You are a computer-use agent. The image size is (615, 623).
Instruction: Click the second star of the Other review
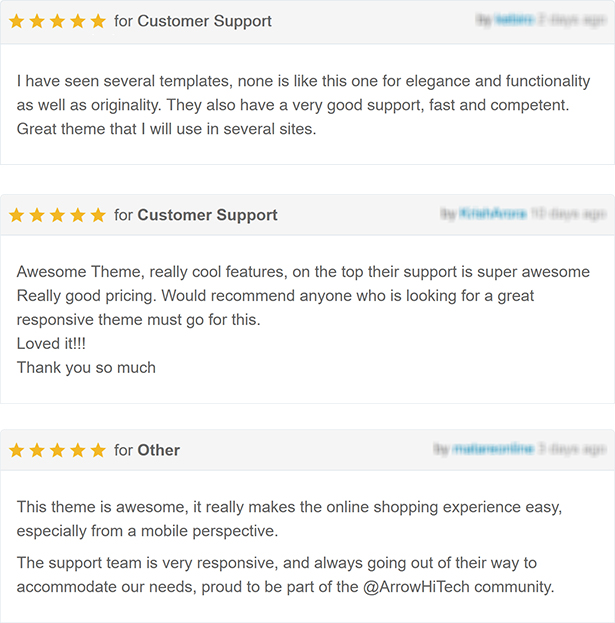click(x=37, y=450)
